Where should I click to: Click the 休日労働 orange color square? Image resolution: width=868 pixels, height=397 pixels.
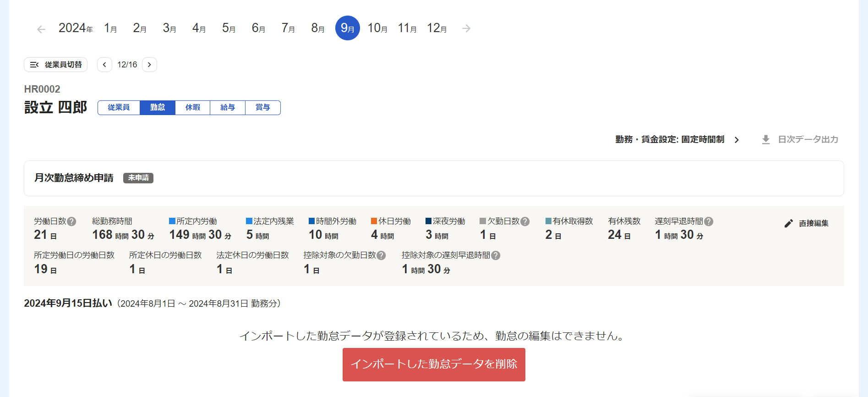point(374,221)
